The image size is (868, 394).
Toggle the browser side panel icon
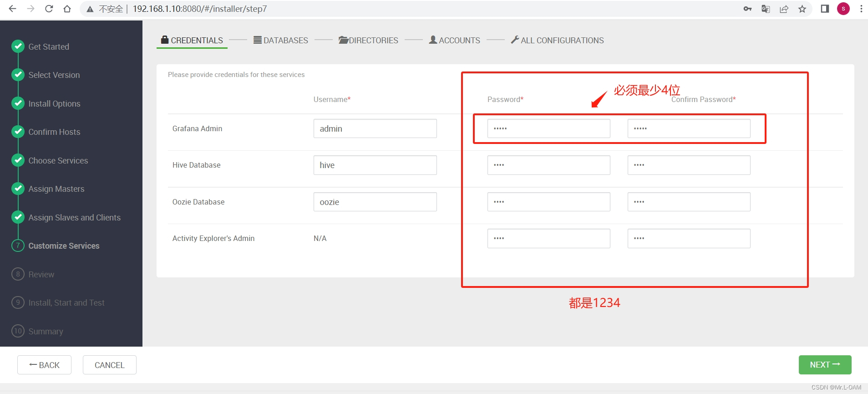point(825,9)
